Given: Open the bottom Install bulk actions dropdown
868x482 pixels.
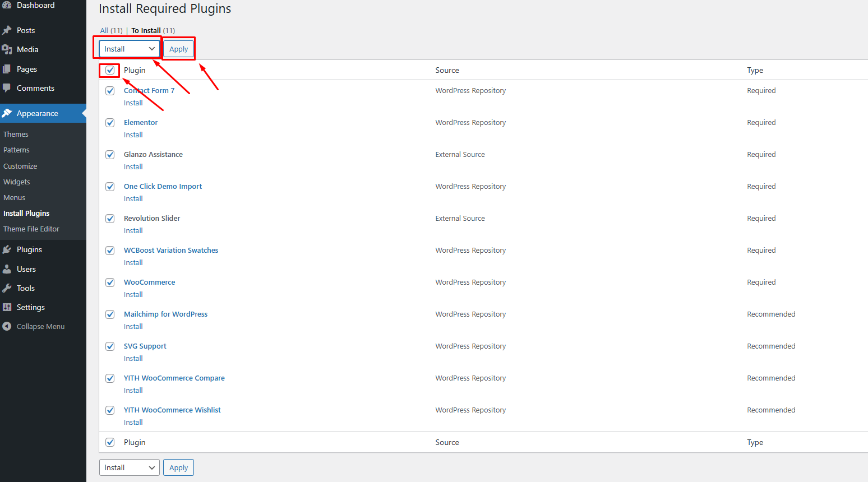Looking at the screenshot, I should click(x=130, y=467).
